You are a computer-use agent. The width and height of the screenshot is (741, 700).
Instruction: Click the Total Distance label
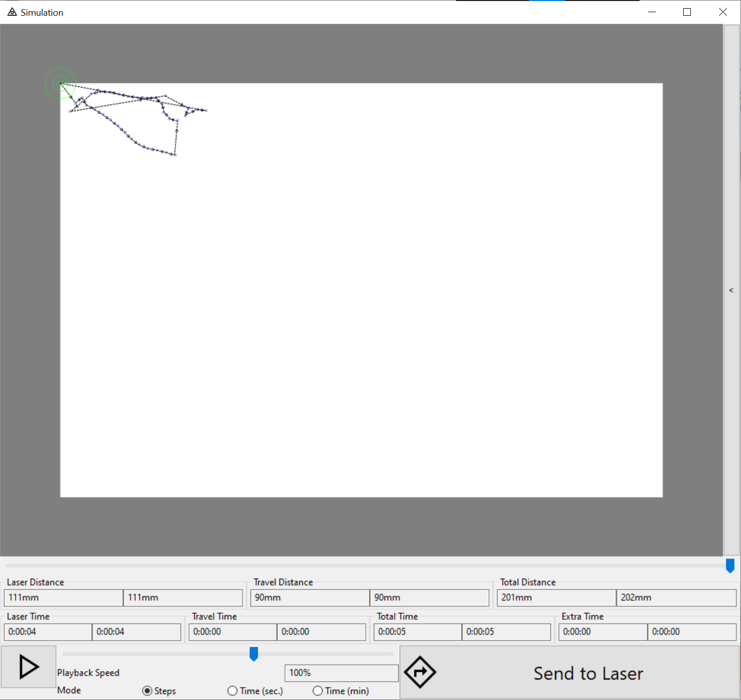528,582
